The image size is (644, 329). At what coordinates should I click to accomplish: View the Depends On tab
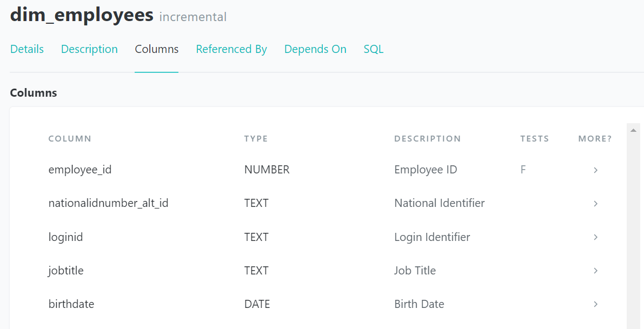[x=315, y=49]
